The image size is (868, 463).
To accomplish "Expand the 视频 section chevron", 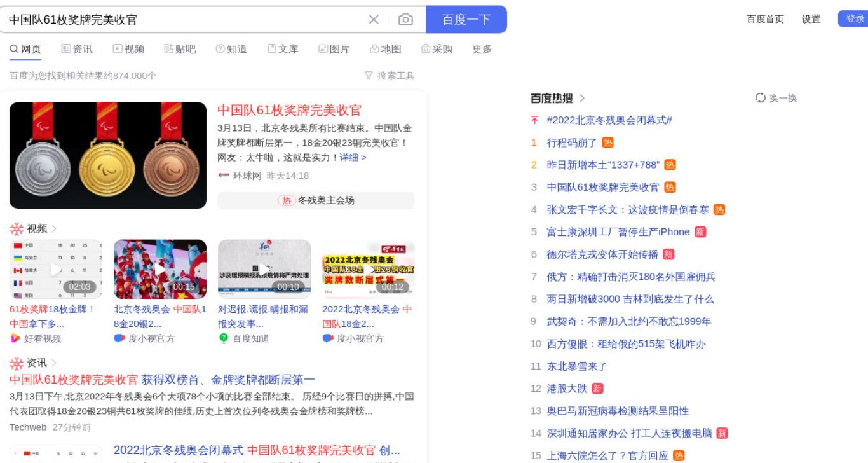I will pos(55,228).
